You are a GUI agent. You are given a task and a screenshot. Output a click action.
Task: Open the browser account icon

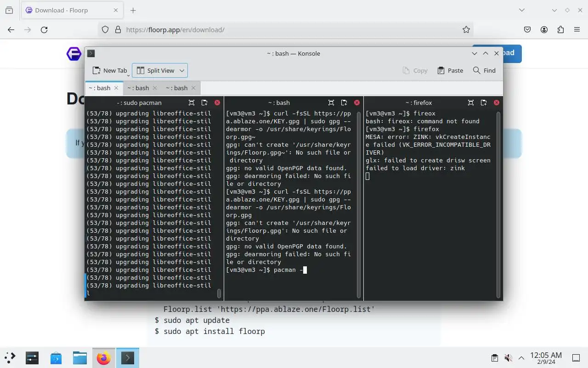(x=544, y=29)
